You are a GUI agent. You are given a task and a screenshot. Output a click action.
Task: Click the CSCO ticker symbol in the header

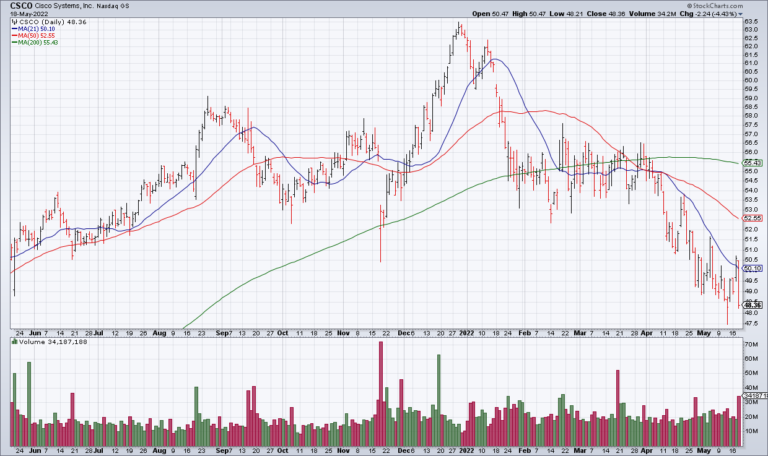[21, 5]
